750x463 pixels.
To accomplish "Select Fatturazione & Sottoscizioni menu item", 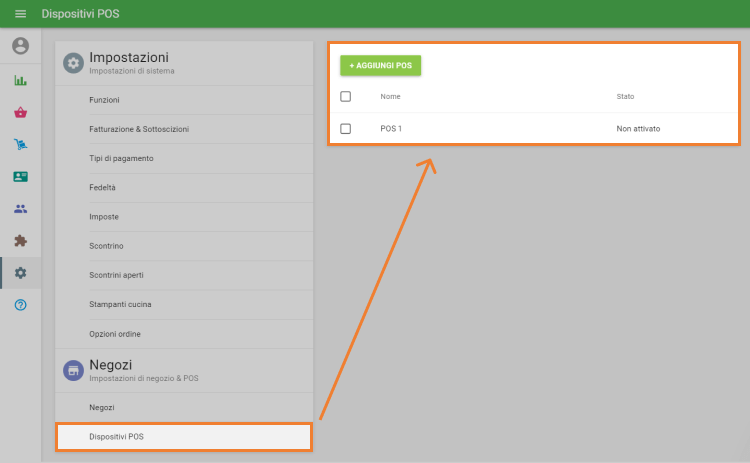I will click(x=138, y=129).
